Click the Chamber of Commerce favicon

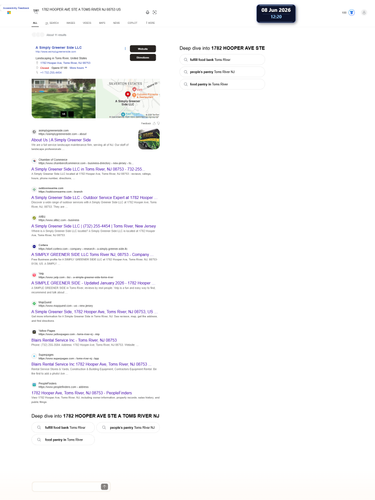click(x=34, y=161)
